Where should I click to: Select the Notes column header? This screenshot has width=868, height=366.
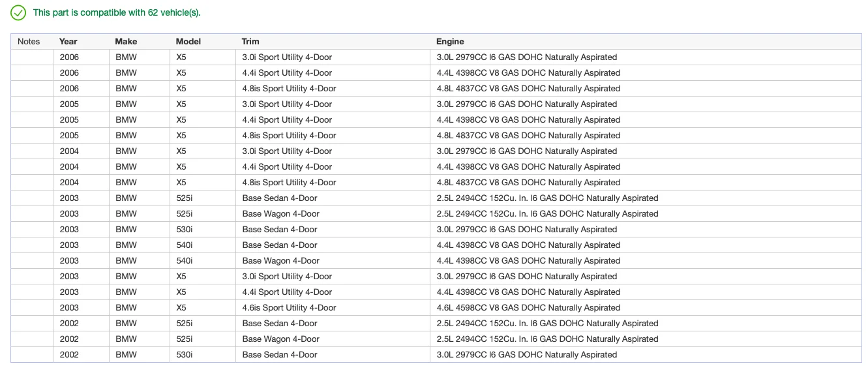(x=29, y=41)
